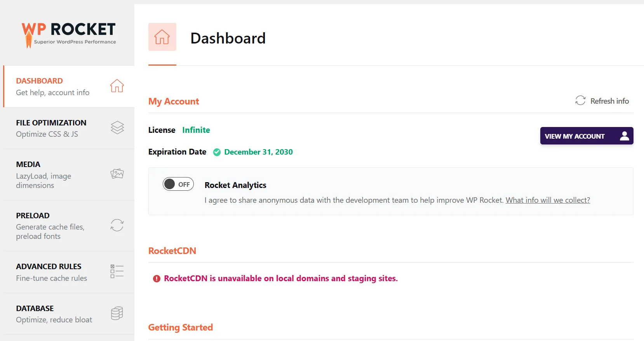Screen dimensions: 644x341
Task: Click 'Superior WordPress Performance' tagline
Action: click(x=75, y=42)
